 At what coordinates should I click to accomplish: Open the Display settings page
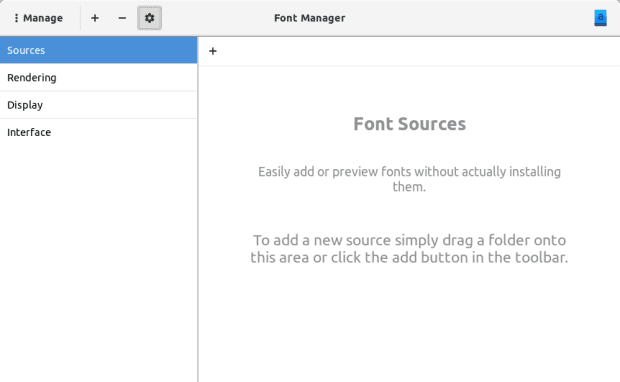[x=98, y=105]
